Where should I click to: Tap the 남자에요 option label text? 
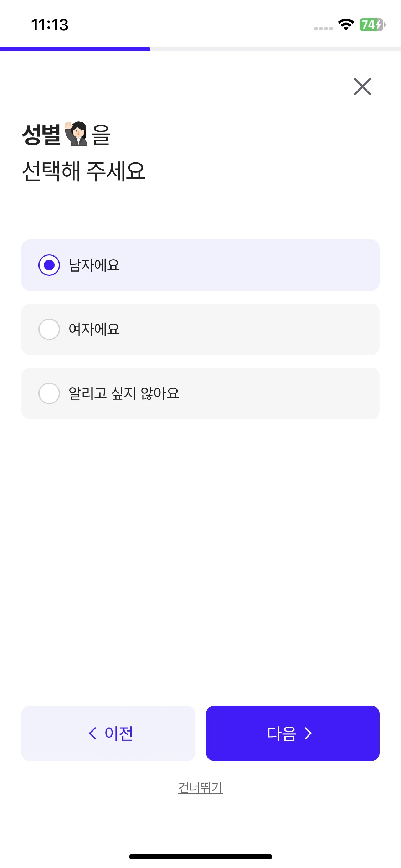point(94,265)
